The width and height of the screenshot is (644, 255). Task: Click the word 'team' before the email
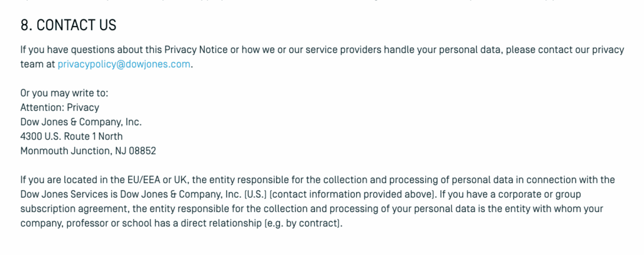(x=31, y=65)
